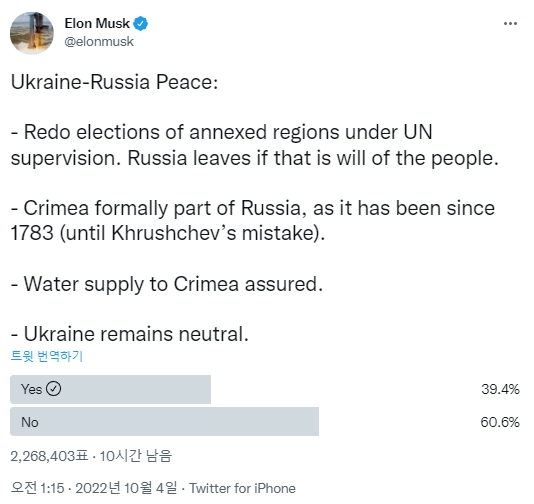Screen dimensions: 534x504
Task: Click the Crimea formally part of Russia line
Action: pos(253,220)
